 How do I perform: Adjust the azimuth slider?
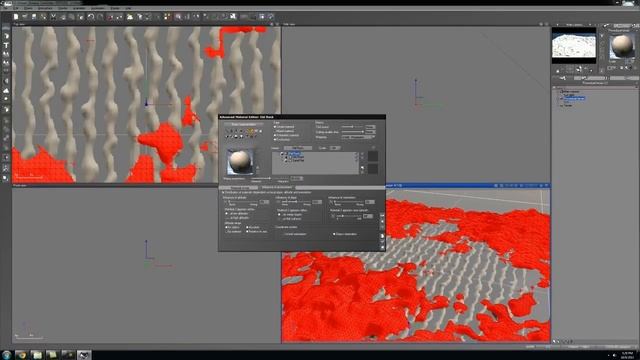point(349,216)
